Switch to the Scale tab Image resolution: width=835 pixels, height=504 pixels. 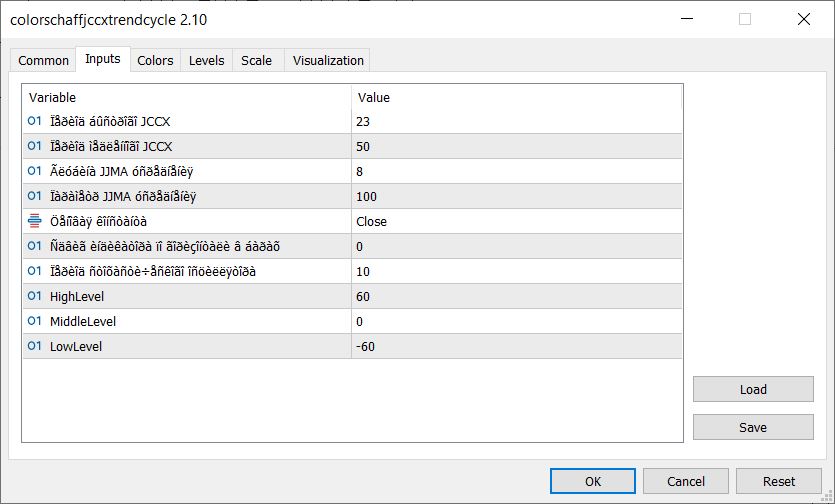(256, 61)
